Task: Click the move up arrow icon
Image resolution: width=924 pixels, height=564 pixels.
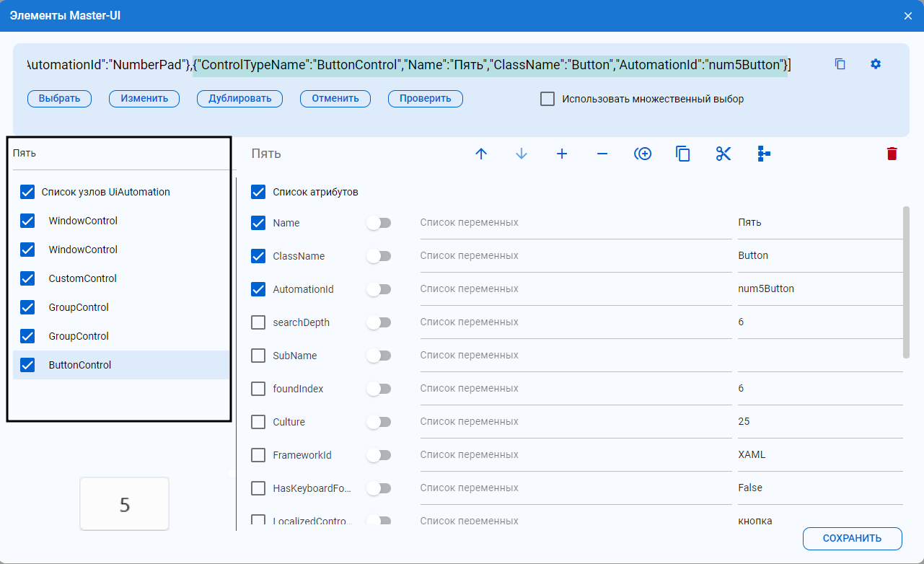Action: [481, 154]
